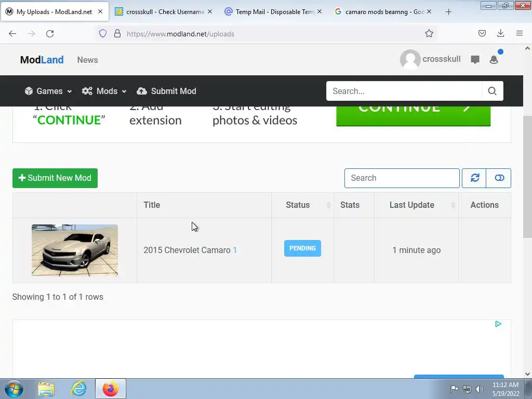The image size is (532, 399).
Task: Sort table by Last Update column
Action: [x=416, y=205]
